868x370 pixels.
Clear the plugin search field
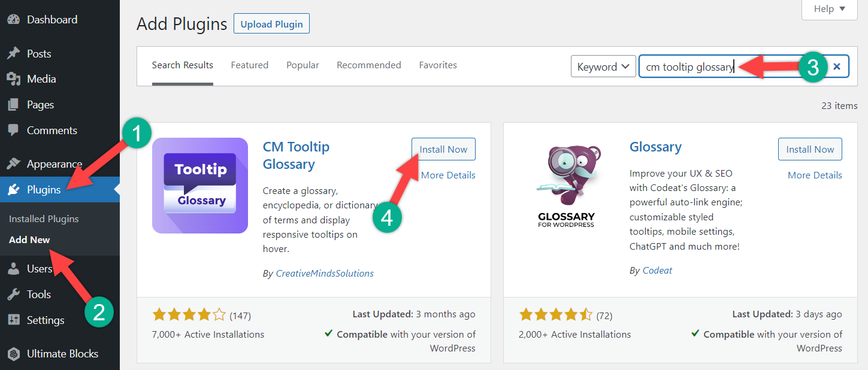837,67
